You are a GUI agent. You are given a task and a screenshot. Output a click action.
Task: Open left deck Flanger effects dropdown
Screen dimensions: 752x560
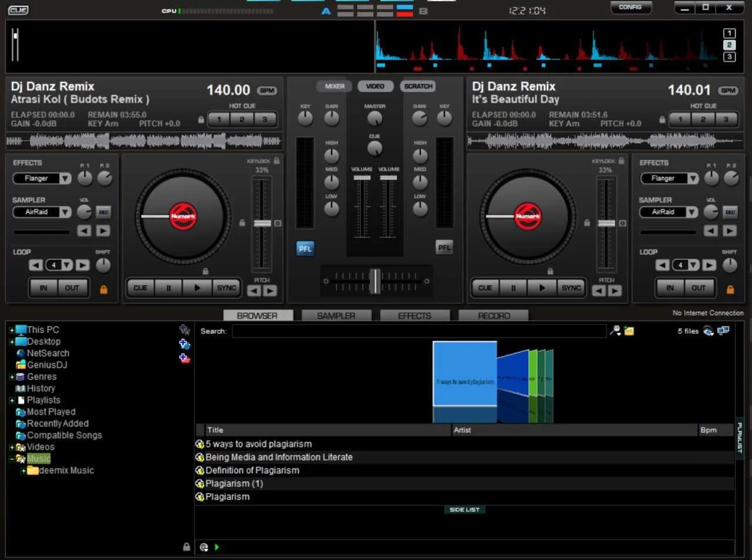pos(65,178)
